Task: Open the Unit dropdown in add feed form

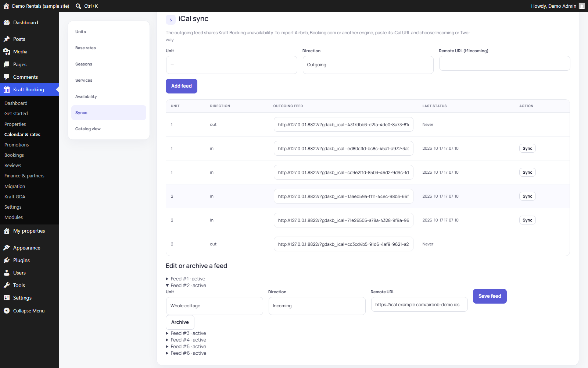Action: pos(232,65)
